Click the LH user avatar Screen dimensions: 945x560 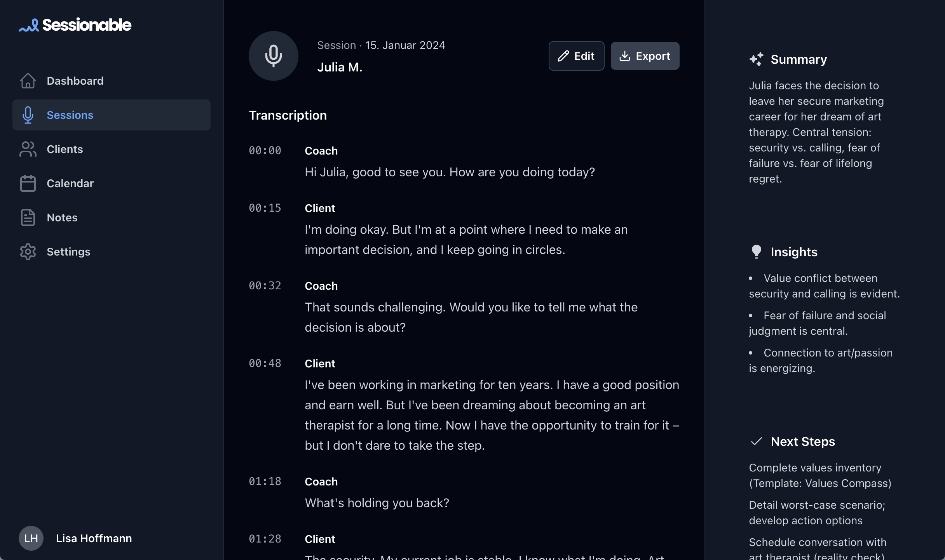coord(31,538)
